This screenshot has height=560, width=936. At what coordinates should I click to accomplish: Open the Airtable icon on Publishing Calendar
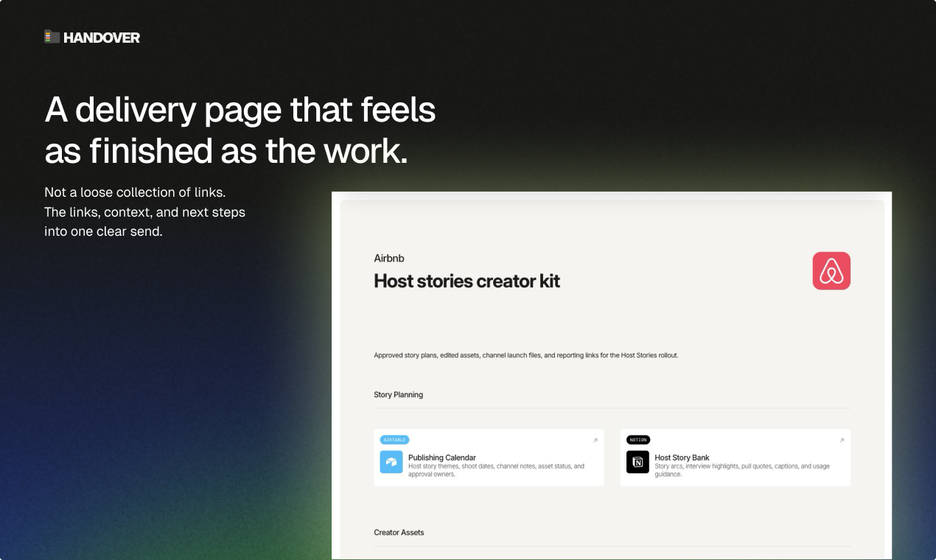391,462
